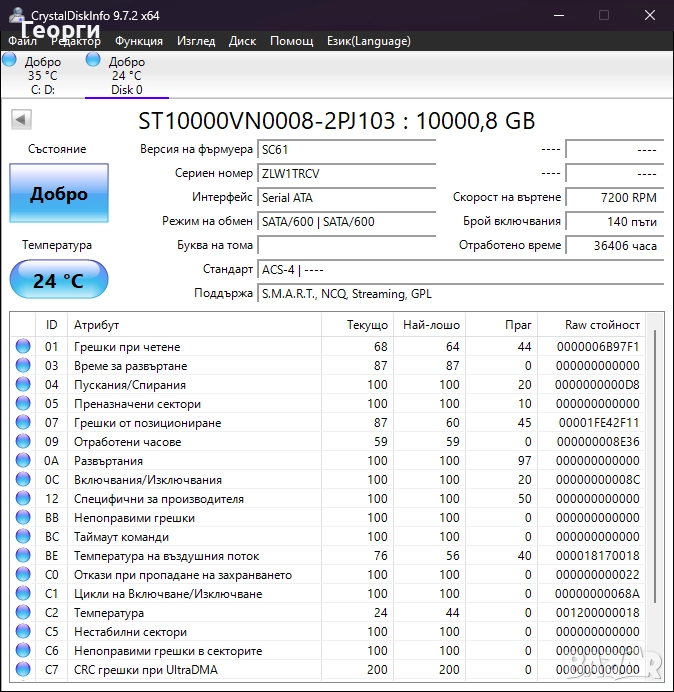Click the serial number field ZLW1TRCV

(346, 173)
